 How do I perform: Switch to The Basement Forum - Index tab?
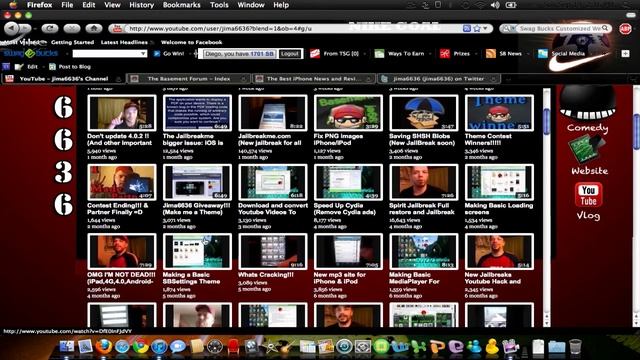coord(188,79)
